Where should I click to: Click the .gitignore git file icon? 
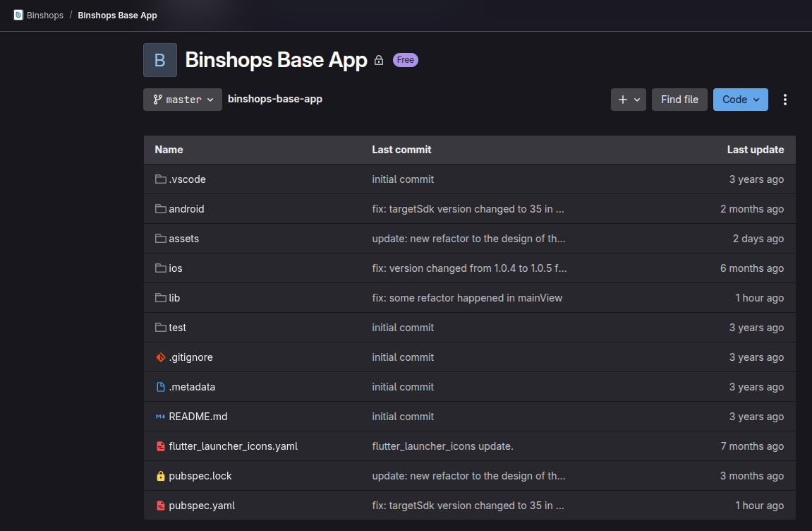point(160,357)
